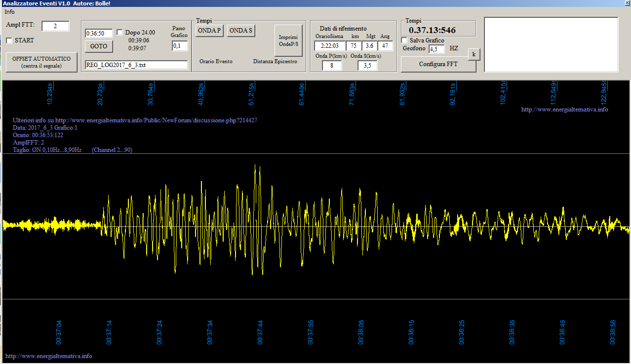Click the Onda S speed field
The height and width of the screenshot is (364, 631).
pyautogui.click(x=367, y=66)
